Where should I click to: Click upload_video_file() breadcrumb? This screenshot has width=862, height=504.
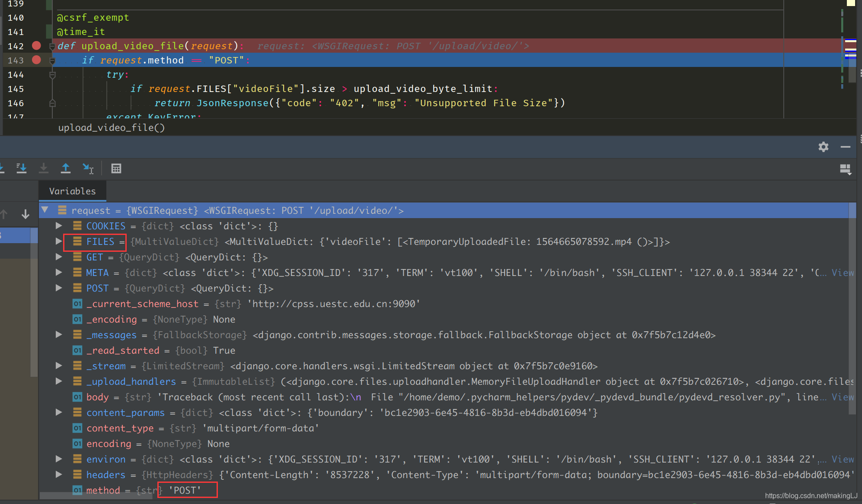(x=111, y=128)
